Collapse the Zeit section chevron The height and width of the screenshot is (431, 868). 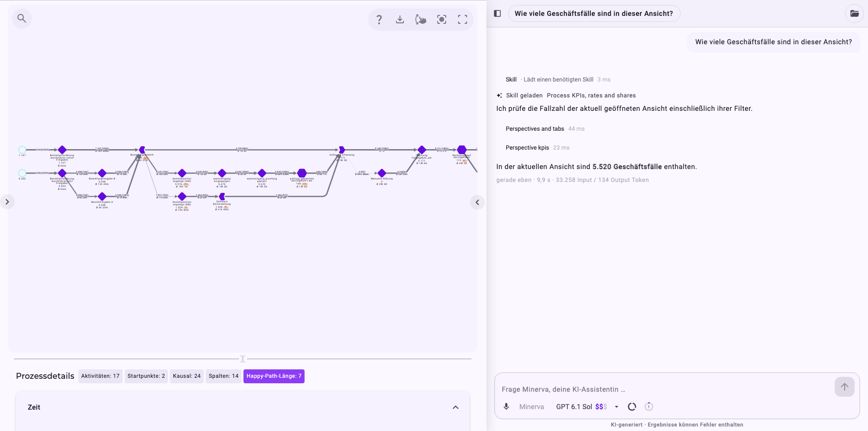pyautogui.click(x=456, y=407)
